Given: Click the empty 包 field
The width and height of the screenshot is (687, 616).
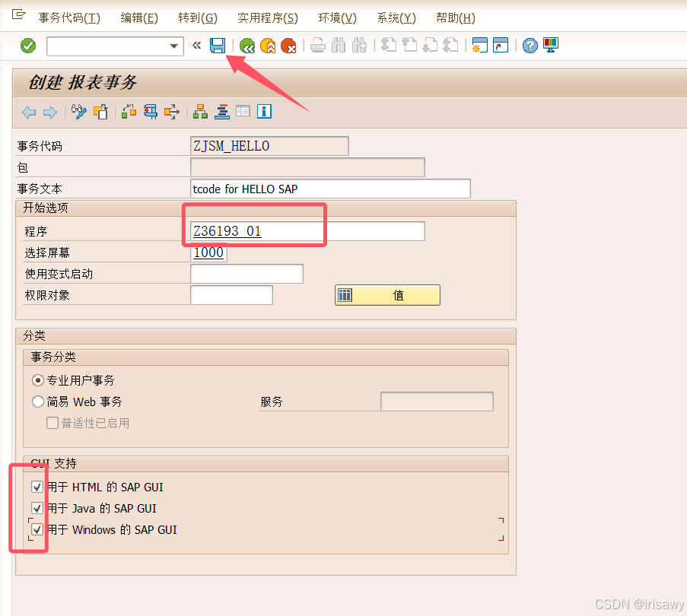Looking at the screenshot, I should (307, 167).
